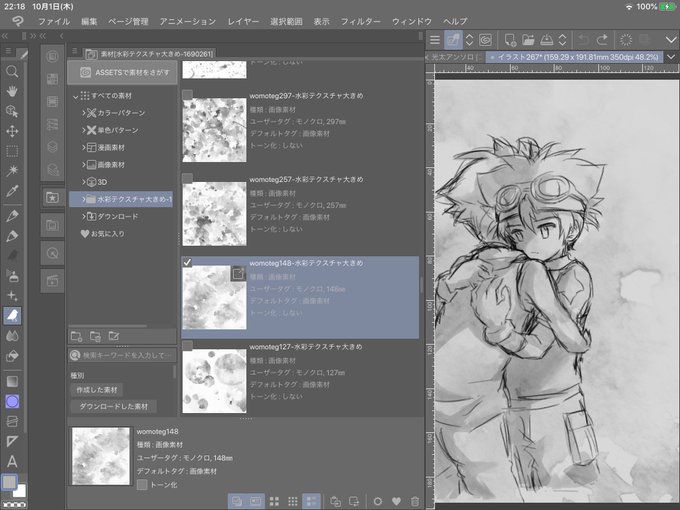
Task: Check the womoteg127 material checkbox
Action: (187, 346)
